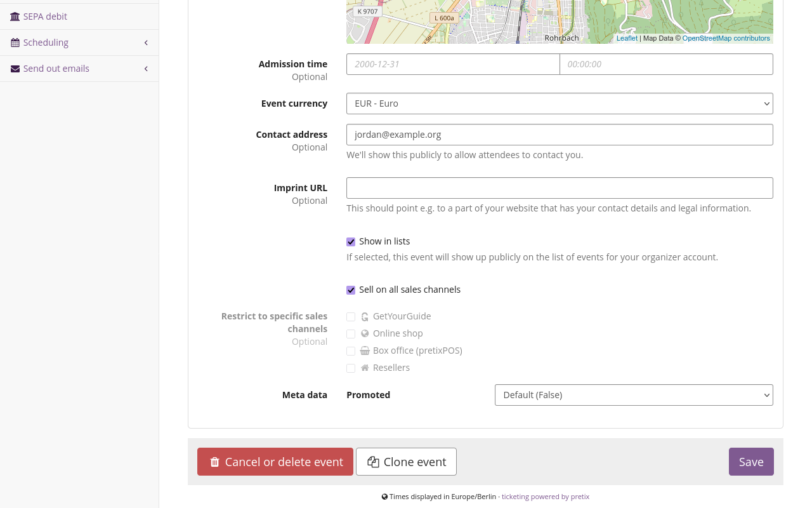Click the Resellers channel icon

click(x=364, y=368)
